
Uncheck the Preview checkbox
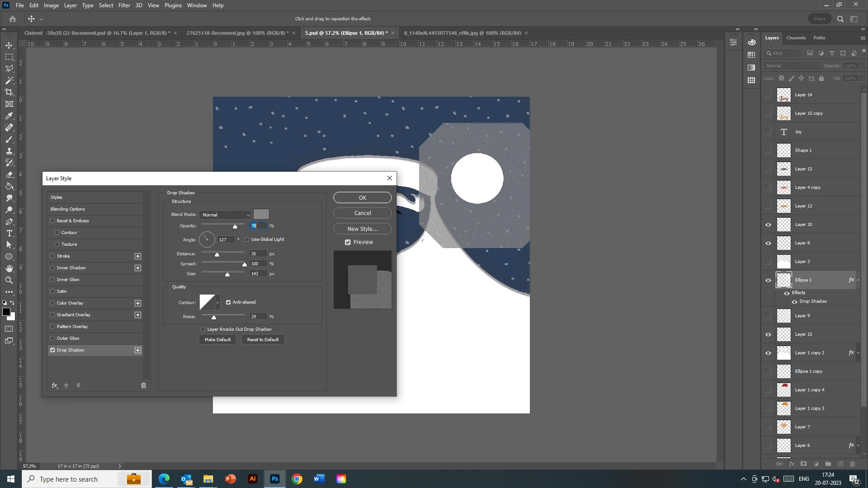tap(348, 242)
